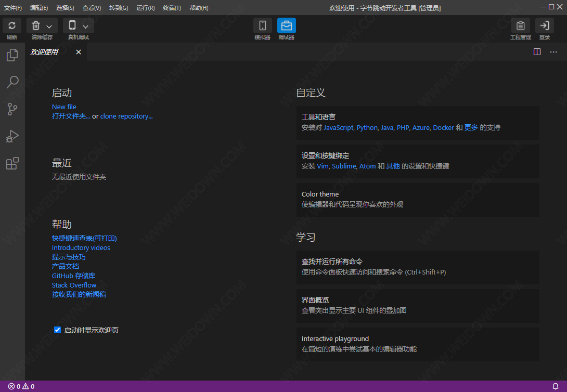
Task: Click the Sublime keybindings link
Action: point(344,166)
